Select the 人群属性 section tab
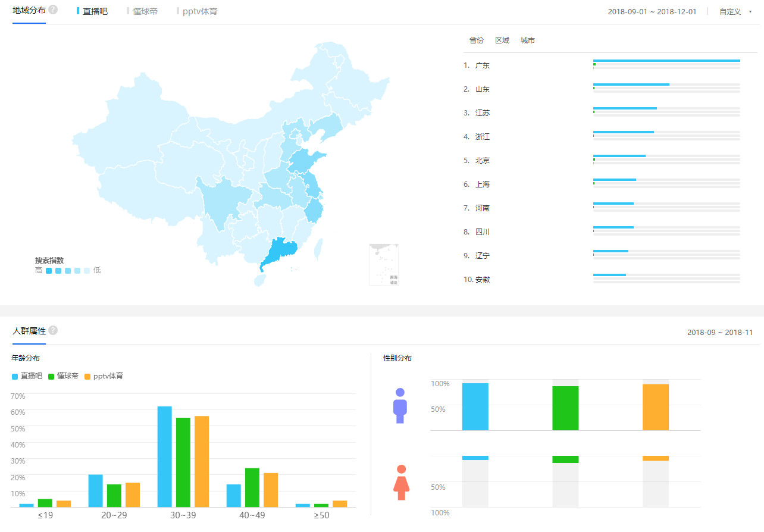The image size is (764, 532). tap(29, 331)
